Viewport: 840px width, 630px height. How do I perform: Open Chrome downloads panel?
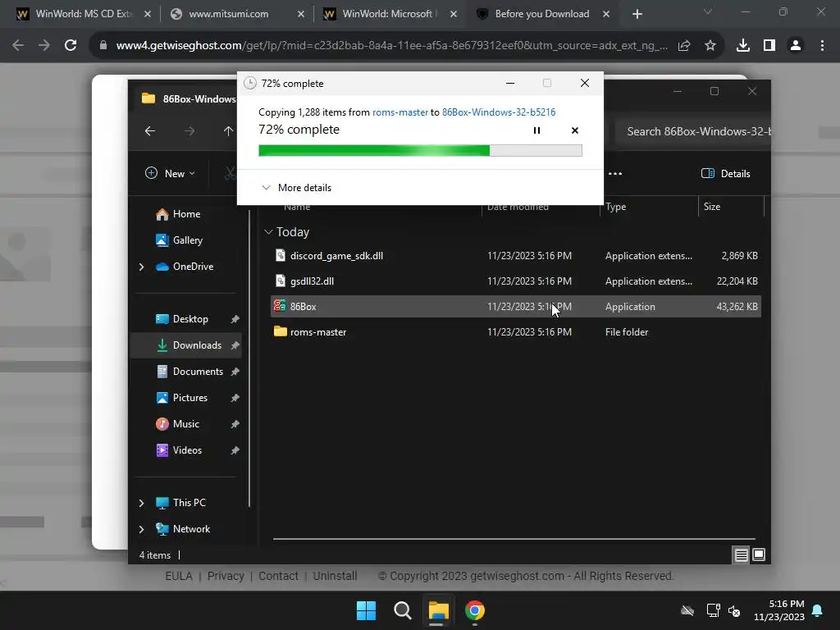click(743, 46)
